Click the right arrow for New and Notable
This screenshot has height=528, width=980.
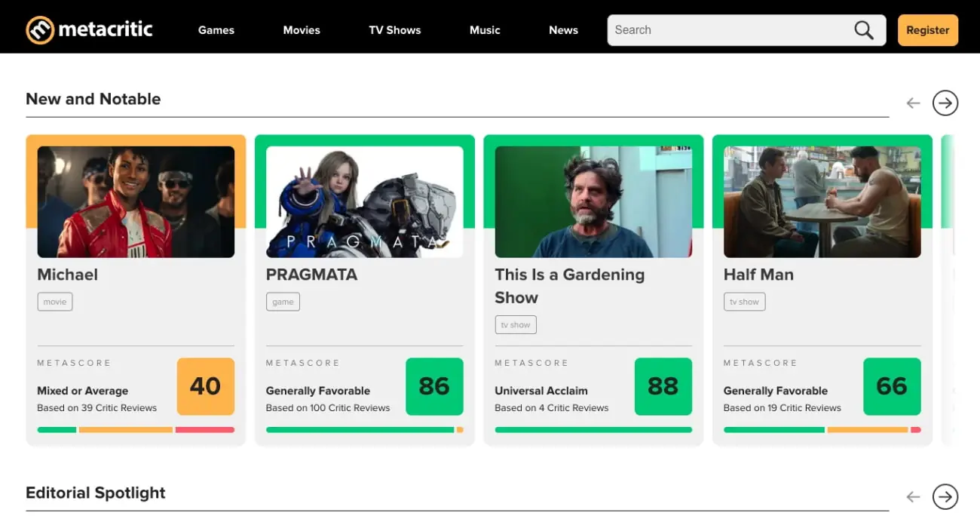click(x=945, y=103)
